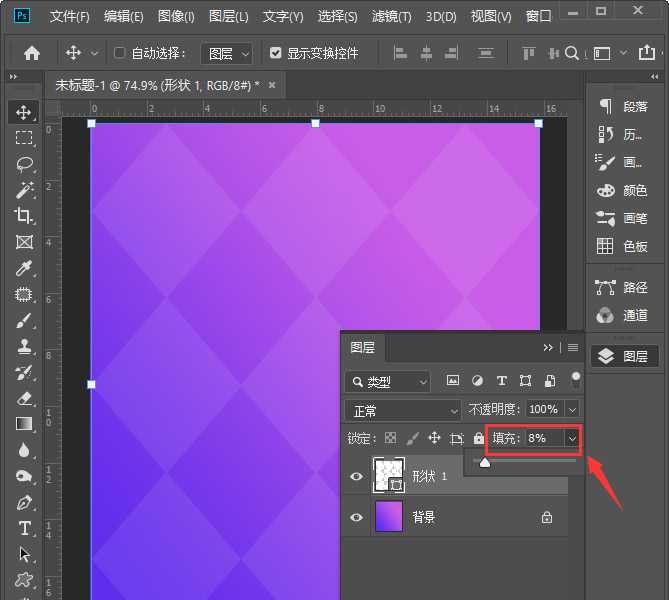
Task: Enable the 自动选择 checkbox
Action: tap(120, 53)
